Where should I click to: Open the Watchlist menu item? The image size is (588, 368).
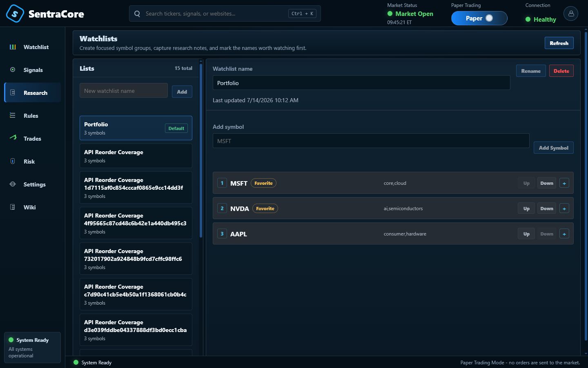[x=33, y=47]
